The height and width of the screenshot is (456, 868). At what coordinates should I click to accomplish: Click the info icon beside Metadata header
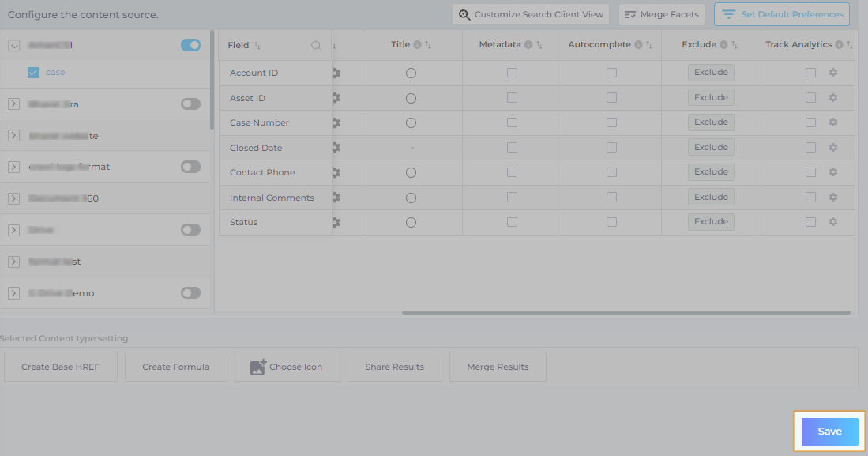(528, 45)
